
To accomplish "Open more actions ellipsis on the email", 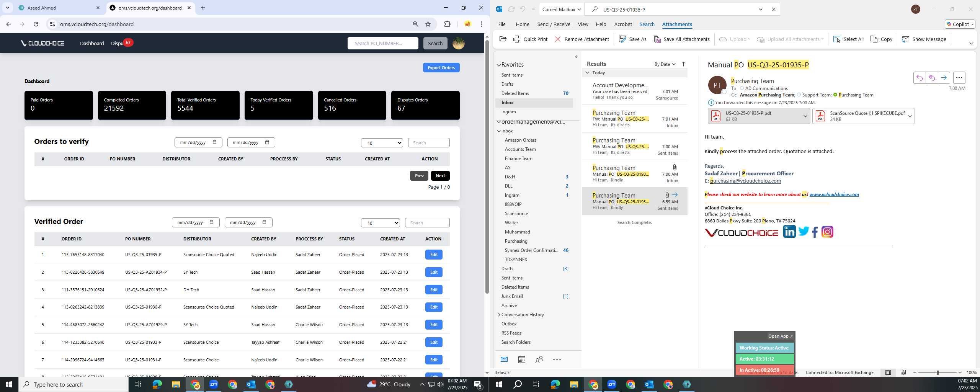I will point(959,78).
